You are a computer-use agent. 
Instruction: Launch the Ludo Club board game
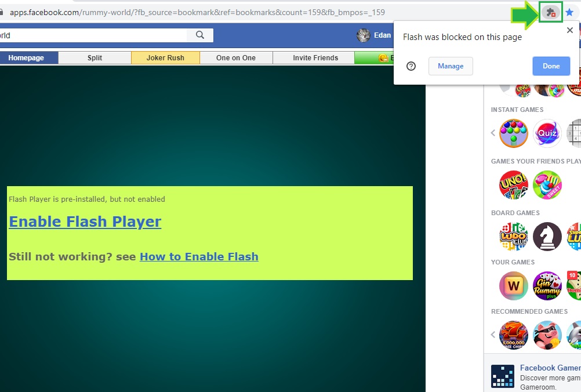click(x=514, y=237)
